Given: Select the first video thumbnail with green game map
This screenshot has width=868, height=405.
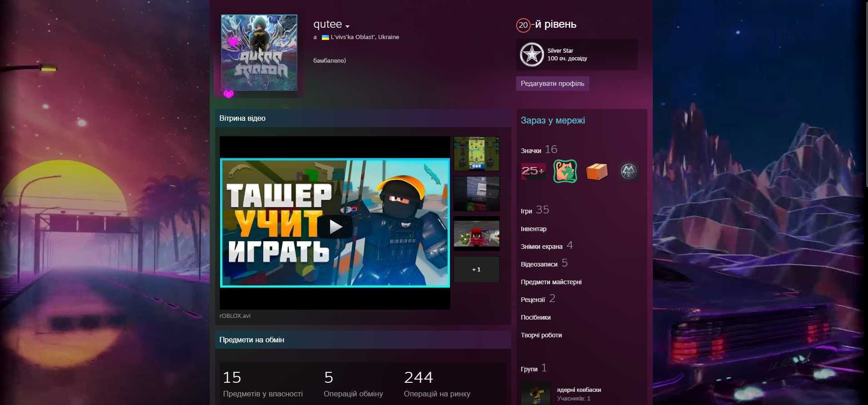Looking at the screenshot, I should click(477, 154).
